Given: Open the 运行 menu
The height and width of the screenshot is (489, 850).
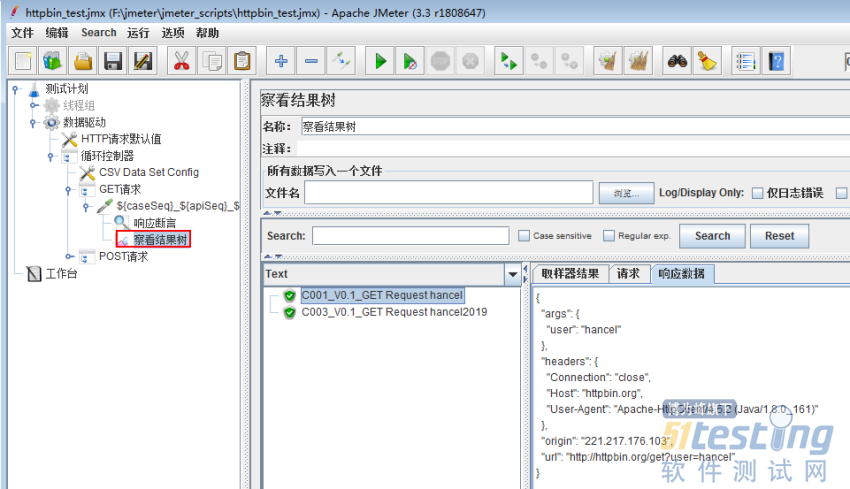Looking at the screenshot, I should point(138,33).
